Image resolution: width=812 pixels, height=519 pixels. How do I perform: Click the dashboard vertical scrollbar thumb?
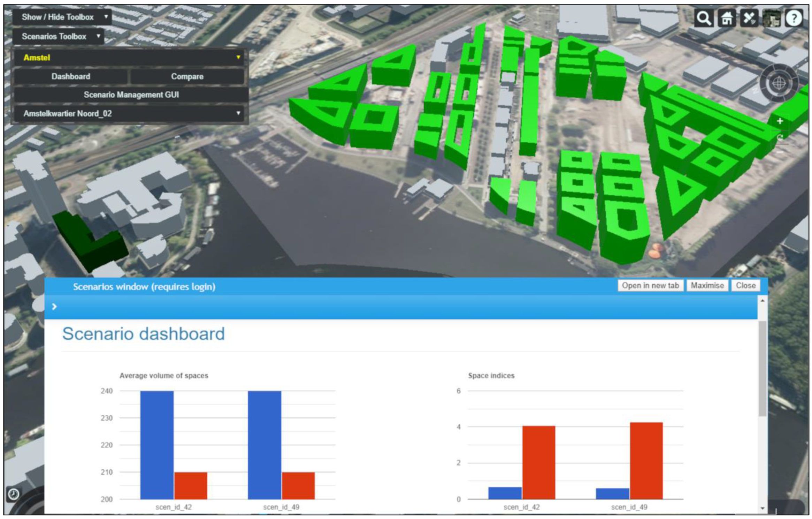click(x=763, y=368)
